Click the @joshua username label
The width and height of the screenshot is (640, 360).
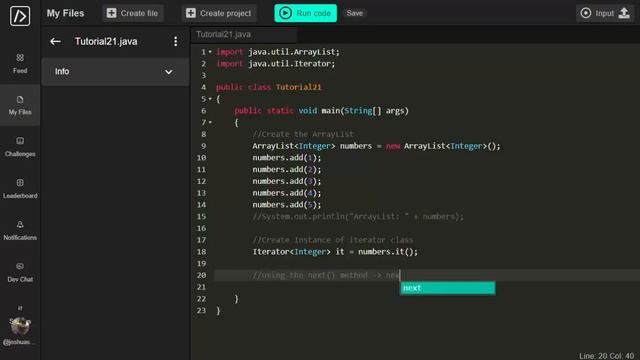[x=18, y=342]
